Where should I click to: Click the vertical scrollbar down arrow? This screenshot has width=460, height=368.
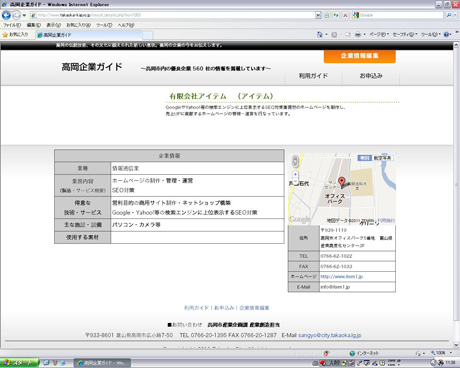click(456, 345)
